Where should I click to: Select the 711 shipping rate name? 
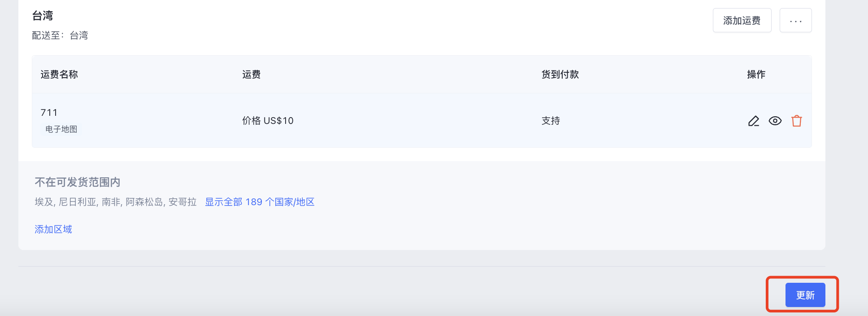tap(49, 113)
